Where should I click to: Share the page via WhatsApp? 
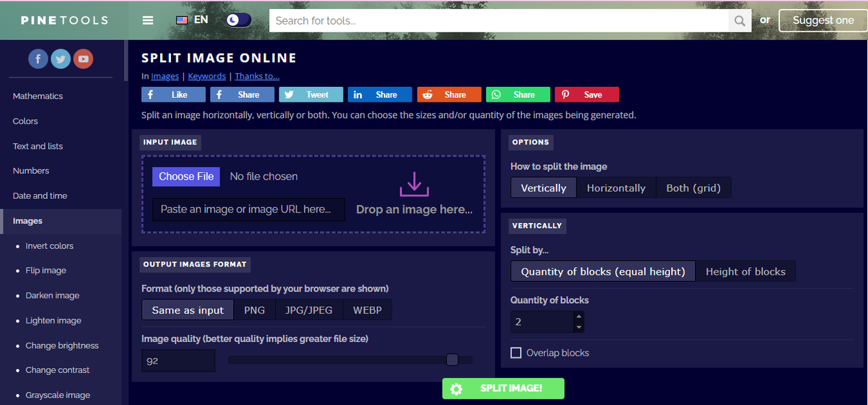click(518, 95)
